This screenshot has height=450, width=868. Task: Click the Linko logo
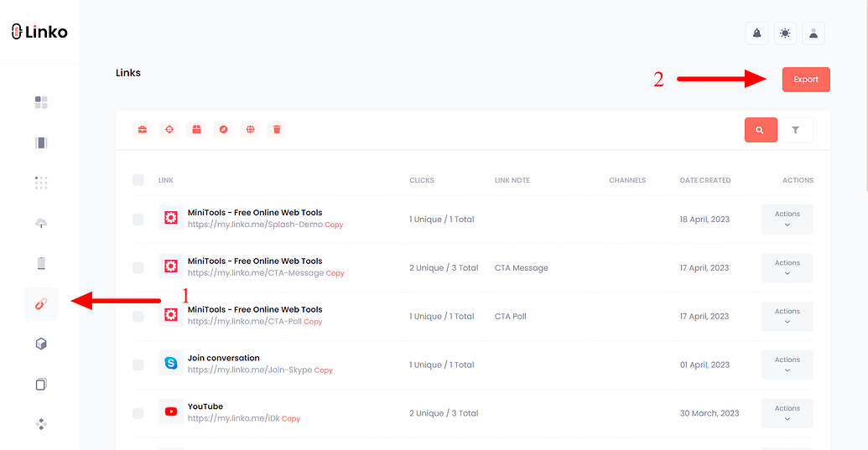coord(39,32)
